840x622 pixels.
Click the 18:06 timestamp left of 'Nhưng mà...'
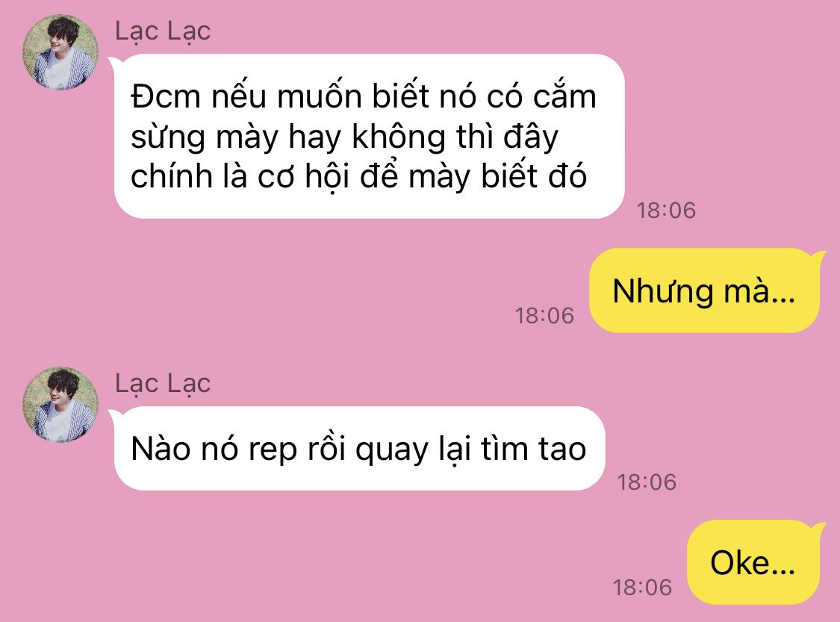544,315
